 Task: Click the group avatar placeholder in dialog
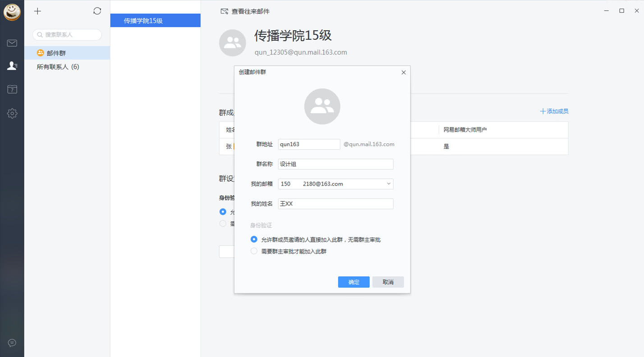(x=322, y=106)
